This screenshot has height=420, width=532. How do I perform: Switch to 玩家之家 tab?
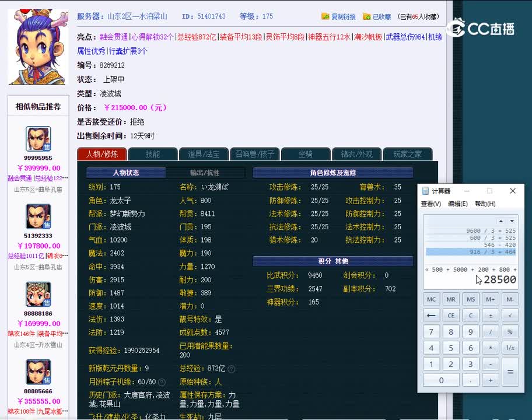coord(408,154)
